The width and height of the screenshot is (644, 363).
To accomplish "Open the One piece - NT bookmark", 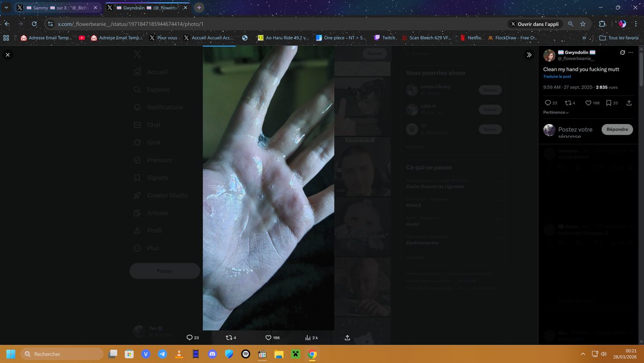I will [x=341, y=38].
